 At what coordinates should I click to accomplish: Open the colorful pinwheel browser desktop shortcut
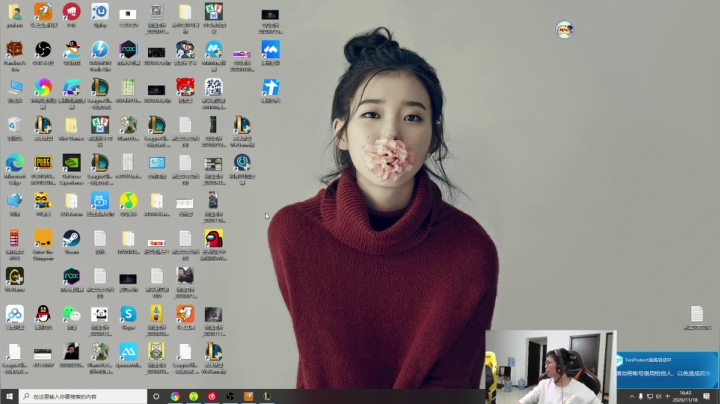point(43,88)
